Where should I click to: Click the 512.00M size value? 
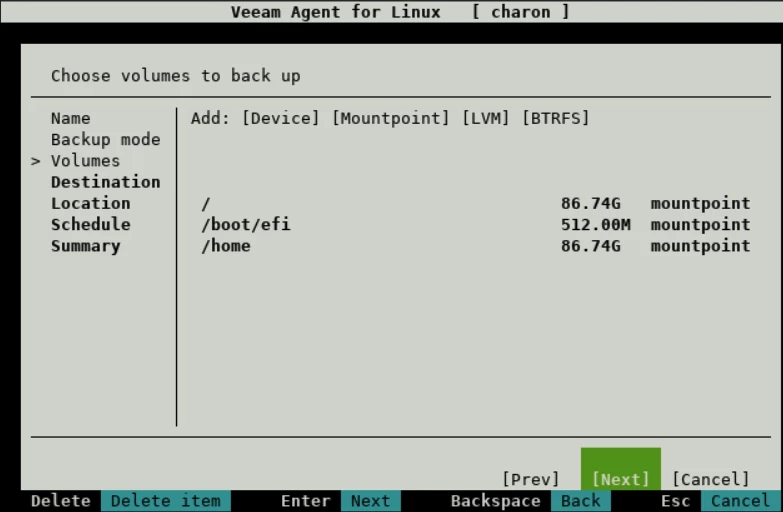596,224
